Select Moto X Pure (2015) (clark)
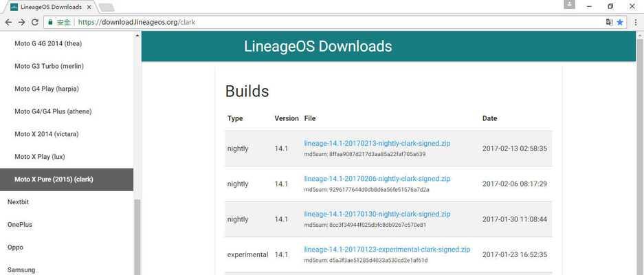The height and width of the screenshot is (275, 644). [x=67, y=179]
